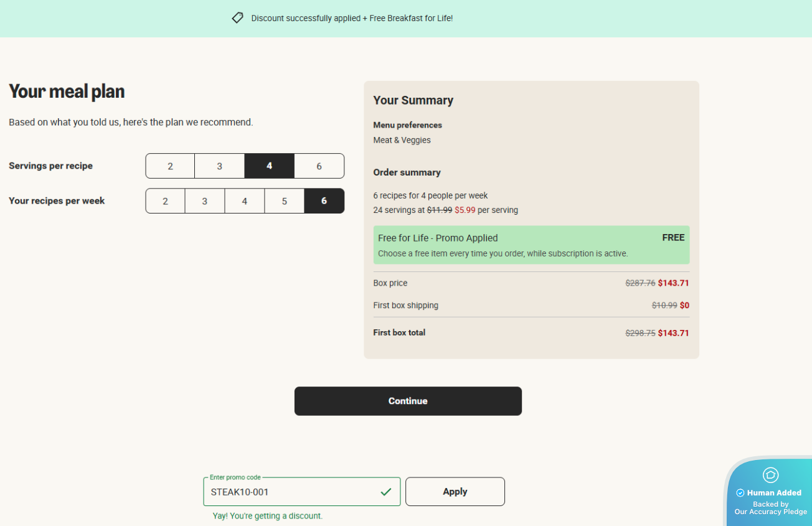
Task: Select 6 recipes per week
Action: click(x=324, y=201)
